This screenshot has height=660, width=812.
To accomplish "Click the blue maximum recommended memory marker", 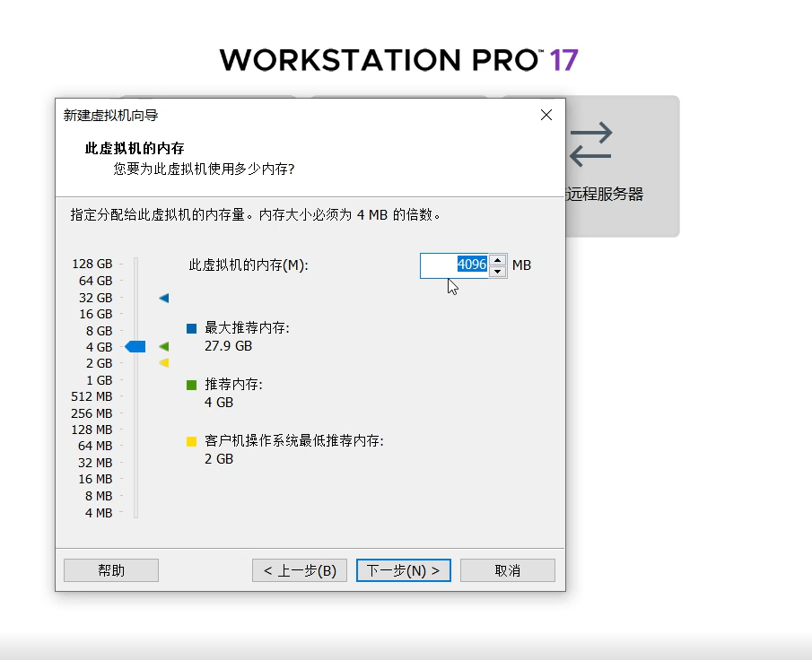I will pos(163,298).
